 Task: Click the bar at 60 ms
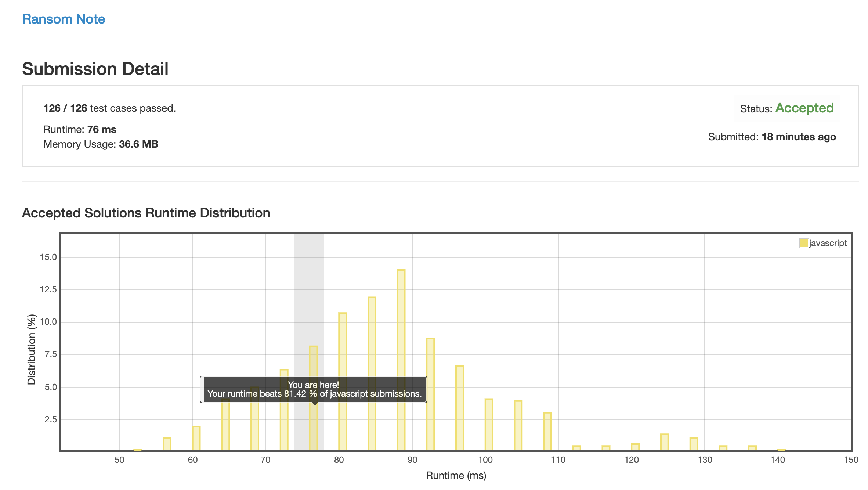[196, 439]
